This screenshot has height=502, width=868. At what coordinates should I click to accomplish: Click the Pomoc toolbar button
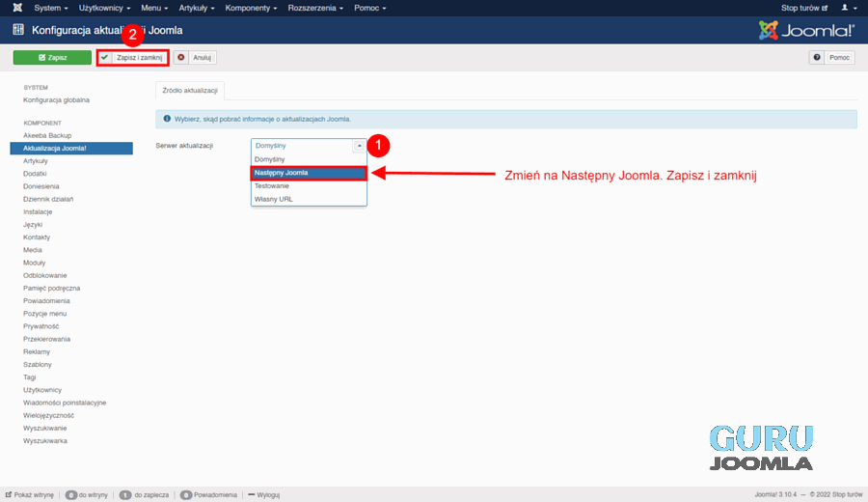coord(831,57)
